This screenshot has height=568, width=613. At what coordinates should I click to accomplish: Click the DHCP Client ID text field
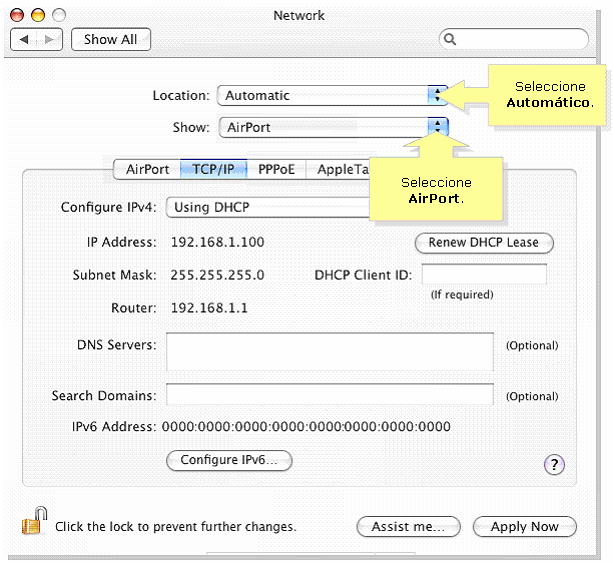(484, 275)
